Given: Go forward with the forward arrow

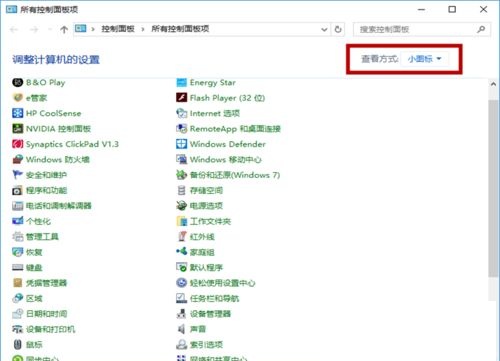Looking at the screenshot, I should (34, 30).
